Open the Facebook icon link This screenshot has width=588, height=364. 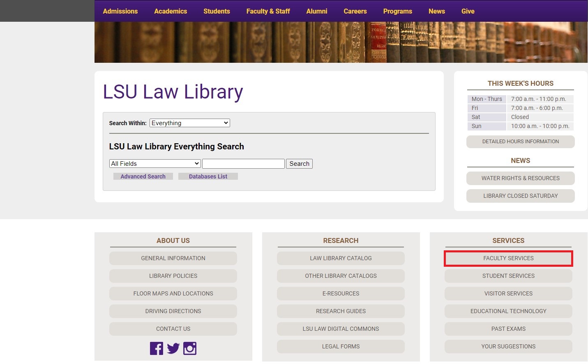pos(157,348)
